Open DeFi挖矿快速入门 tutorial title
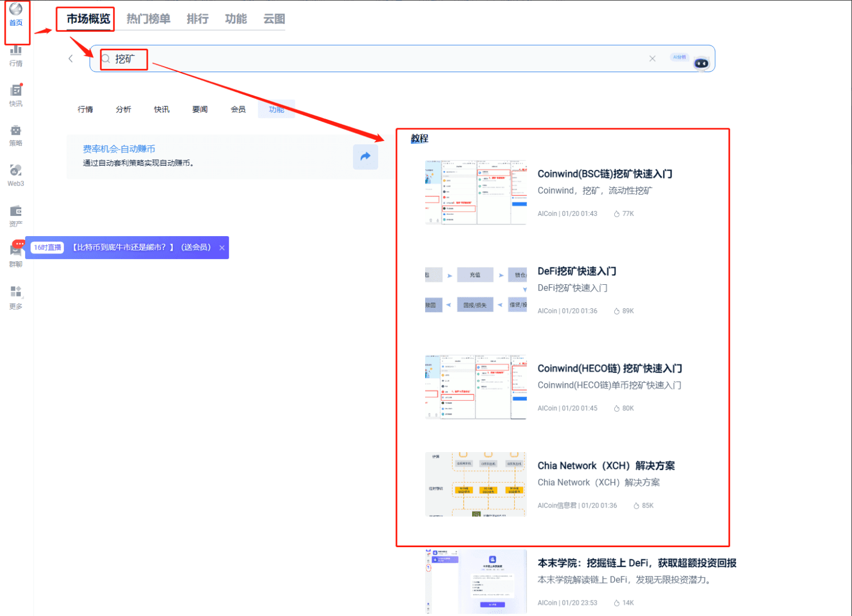Viewport: 852px width, 616px height. [577, 271]
